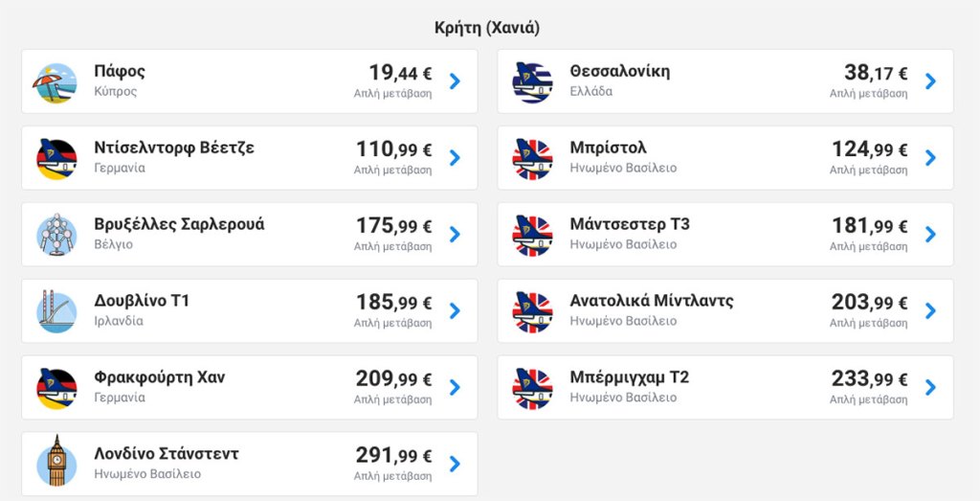The image size is (980, 501).
Task: Click the 175,99 € Βρυξέλλες Σαρλερουά price
Action: click(393, 226)
